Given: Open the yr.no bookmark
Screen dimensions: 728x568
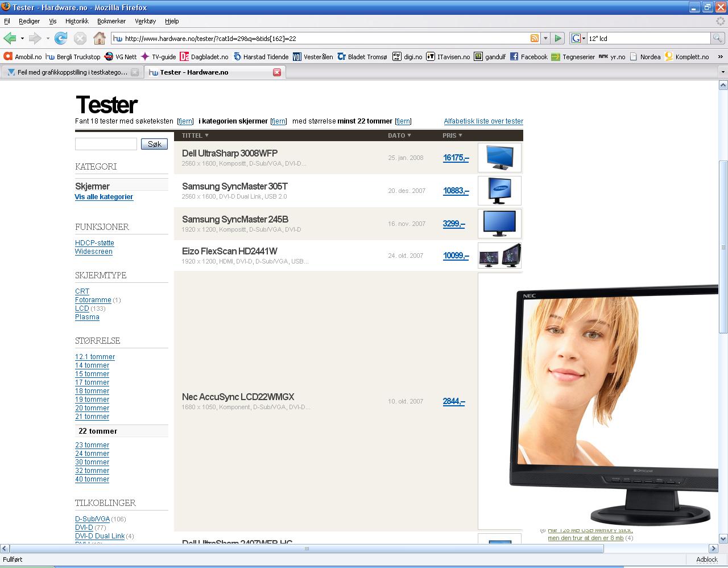Looking at the screenshot, I should (612, 56).
